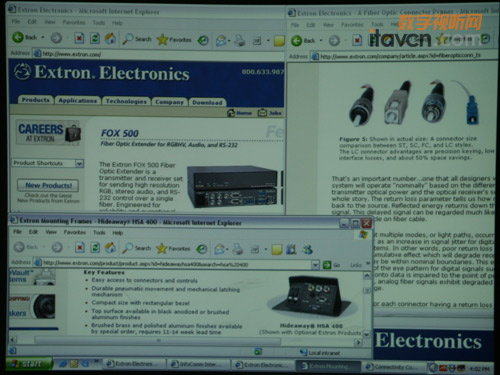
Task: Click the Windows Start button
Action: (29, 364)
